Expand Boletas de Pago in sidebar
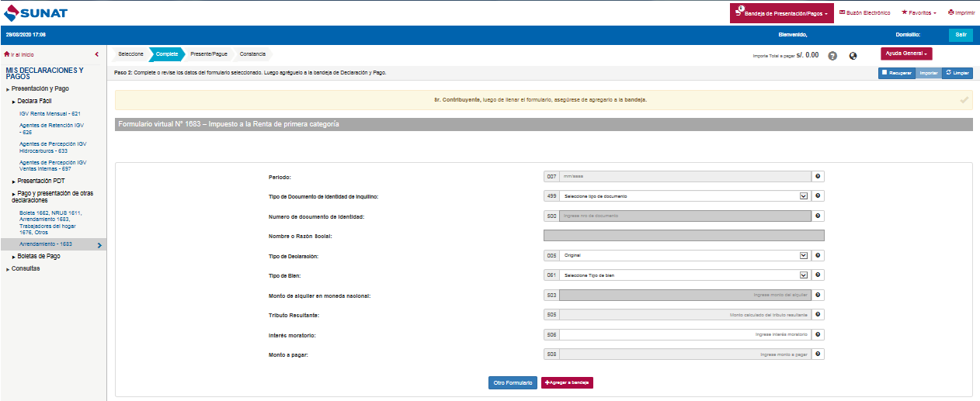 (x=39, y=256)
